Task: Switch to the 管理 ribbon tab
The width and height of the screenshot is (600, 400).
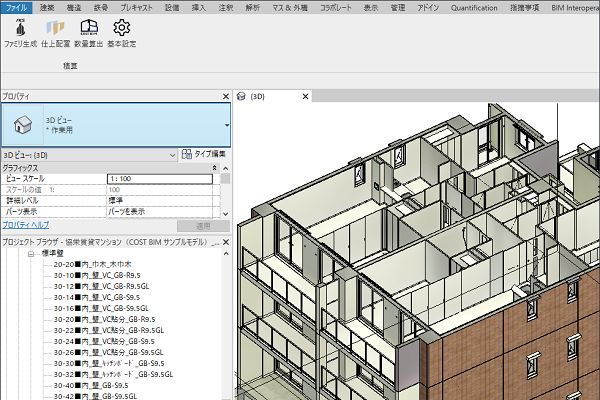Action: pos(398,8)
